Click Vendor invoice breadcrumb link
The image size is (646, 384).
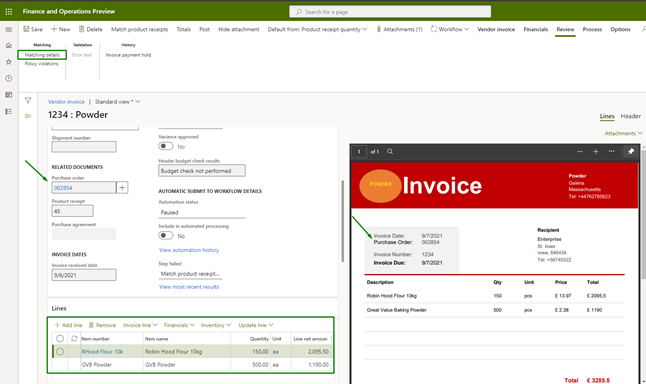(x=66, y=101)
